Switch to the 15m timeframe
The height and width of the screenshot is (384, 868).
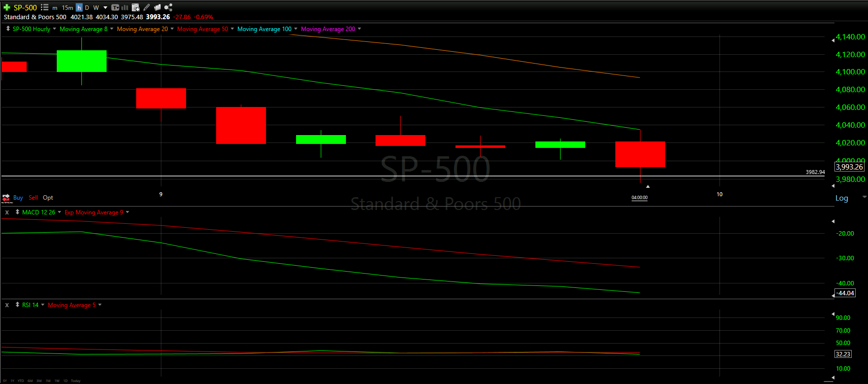point(68,8)
